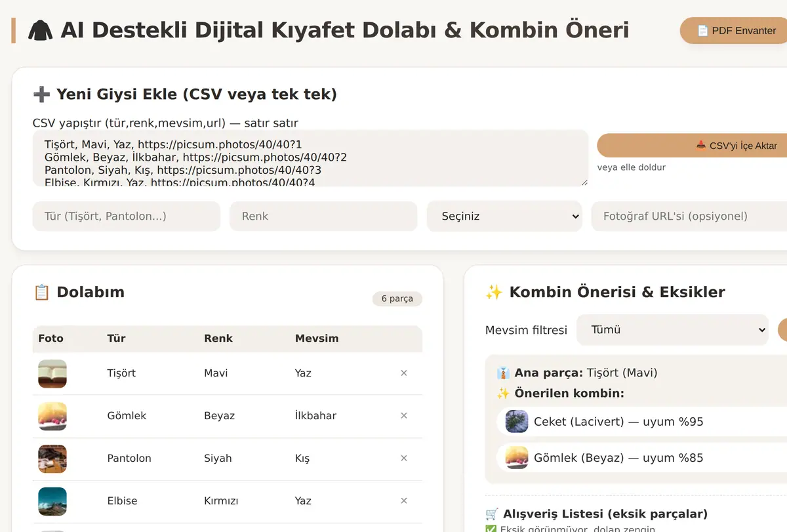Click Ceket (Lacivert) — uyum %95 text

(x=618, y=422)
